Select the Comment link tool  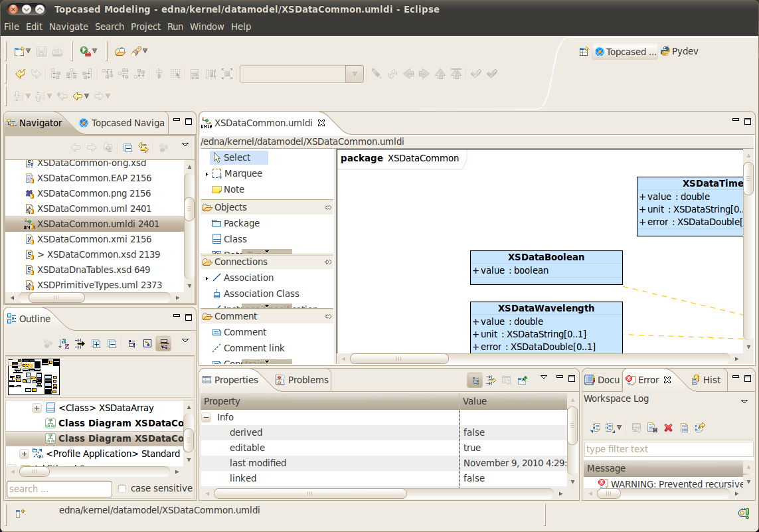[x=249, y=348]
